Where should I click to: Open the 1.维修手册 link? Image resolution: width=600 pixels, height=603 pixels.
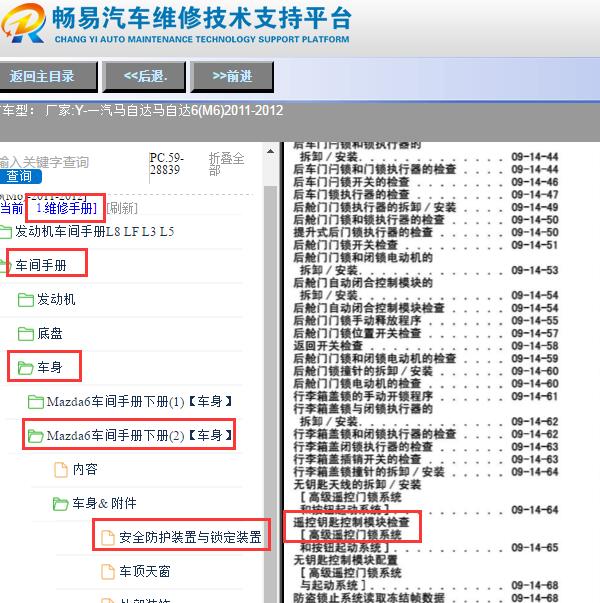pyautogui.click(x=66, y=208)
